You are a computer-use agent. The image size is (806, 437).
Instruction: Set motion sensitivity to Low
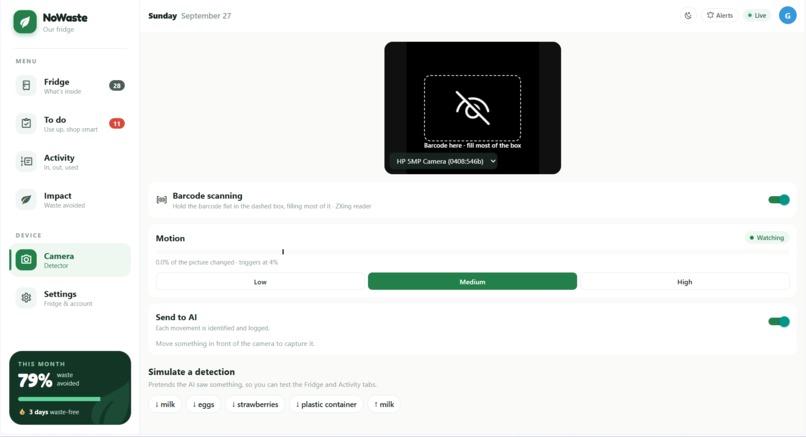click(x=260, y=282)
